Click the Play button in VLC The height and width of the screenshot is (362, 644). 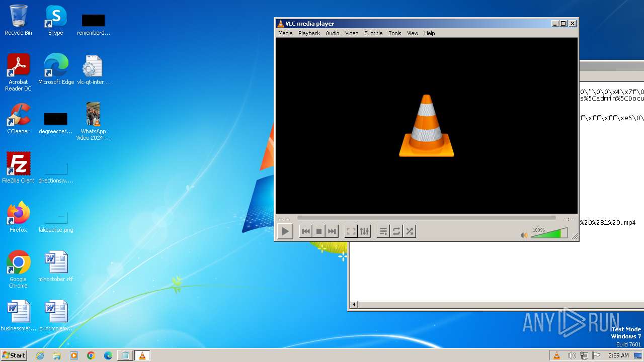pyautogui.click(x=285, y=231)
